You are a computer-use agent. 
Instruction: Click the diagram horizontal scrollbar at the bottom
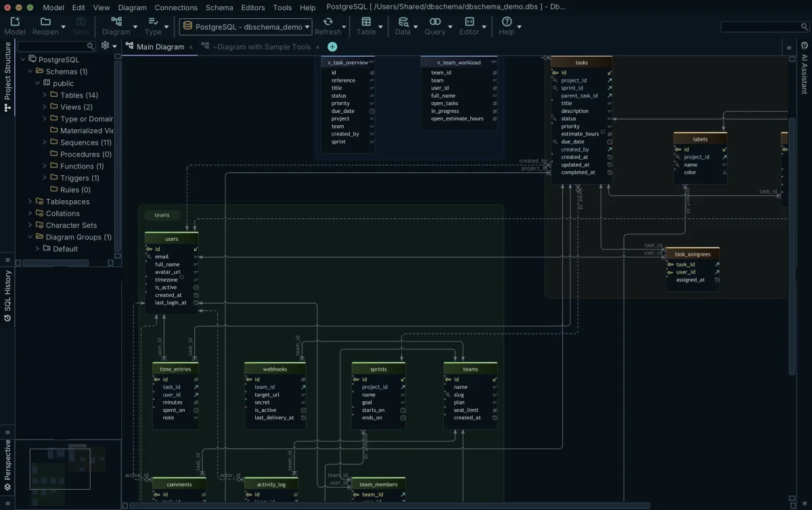pos(389,505)
